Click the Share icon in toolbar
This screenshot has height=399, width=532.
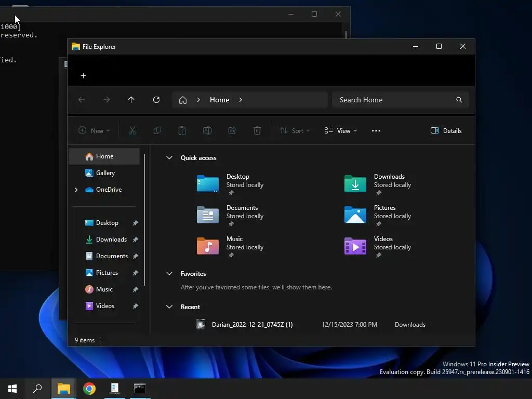tap(232, 130)
